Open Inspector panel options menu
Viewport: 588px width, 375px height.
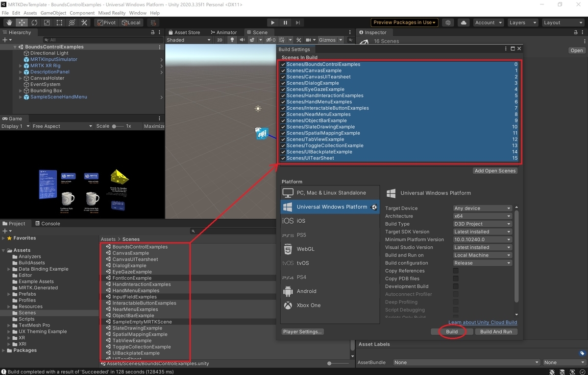pyautogui.click(x=582, y=32)
